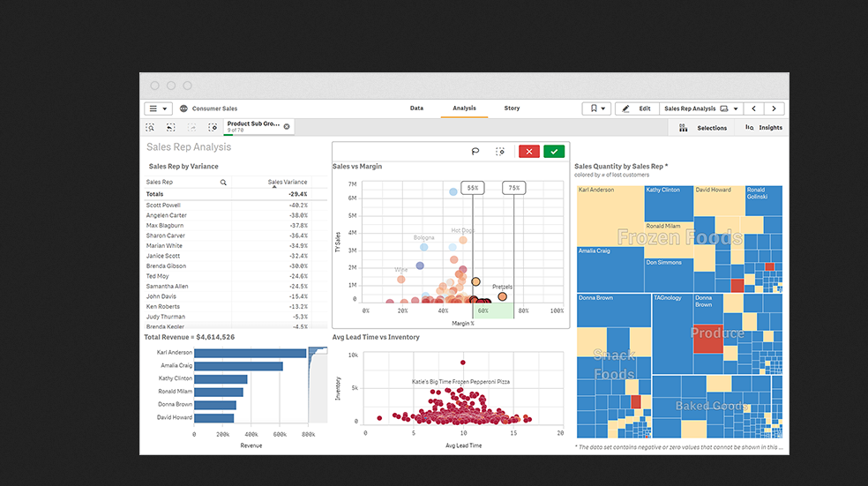Viewport: 868px width, 486px height.
Task: Open the Selections tool
Action: pos(703,128)
